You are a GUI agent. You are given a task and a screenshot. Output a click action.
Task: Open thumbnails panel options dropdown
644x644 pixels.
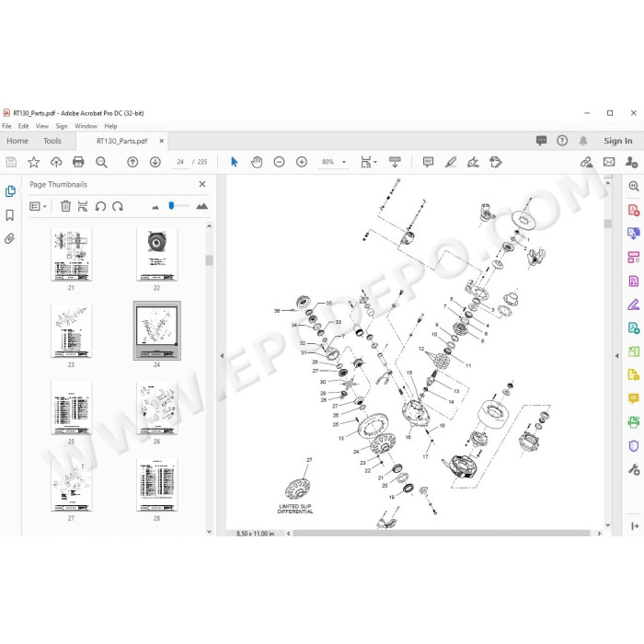click(x=38, y=206)
